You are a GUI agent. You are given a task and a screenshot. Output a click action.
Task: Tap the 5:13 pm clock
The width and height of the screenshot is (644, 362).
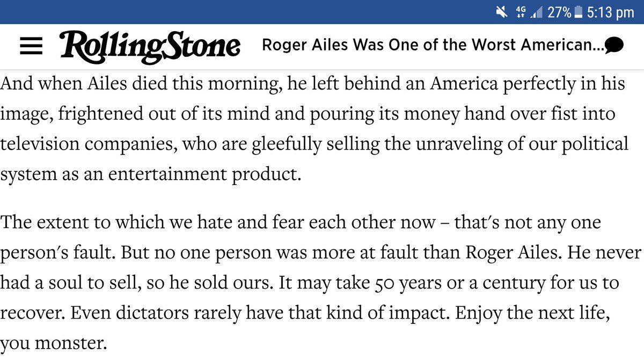point(611,12)
